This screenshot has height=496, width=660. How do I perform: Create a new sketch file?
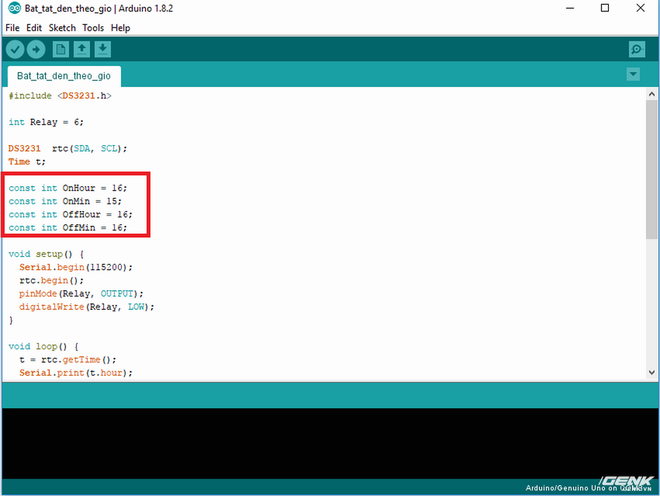click(61, 50)
